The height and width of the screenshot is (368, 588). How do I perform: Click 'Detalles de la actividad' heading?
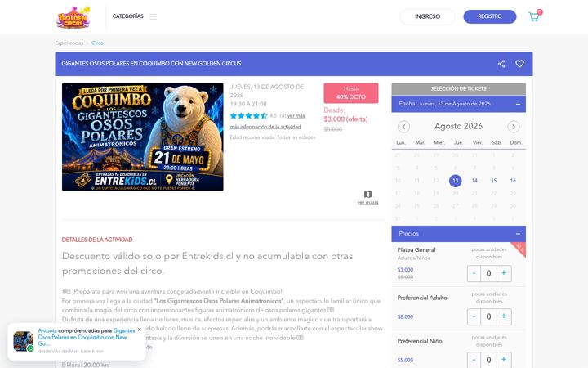(x=97, y=240)
